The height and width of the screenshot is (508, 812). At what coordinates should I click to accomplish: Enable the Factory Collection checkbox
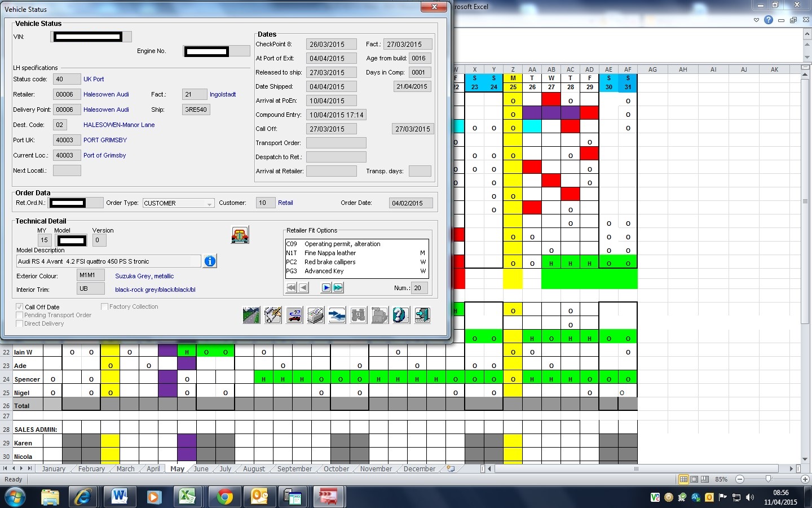[104, 306]
